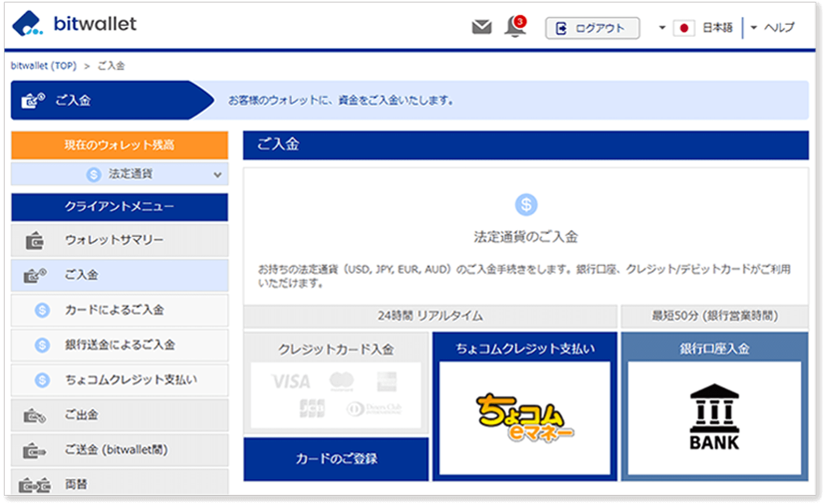Click the ちょコムeマネー logo image
Screen dimensions: 827x504
pyautogui.click(x=524, y=418)
